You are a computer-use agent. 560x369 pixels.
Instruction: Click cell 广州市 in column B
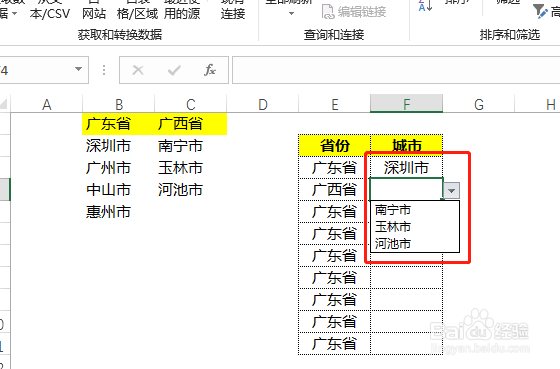119,168
